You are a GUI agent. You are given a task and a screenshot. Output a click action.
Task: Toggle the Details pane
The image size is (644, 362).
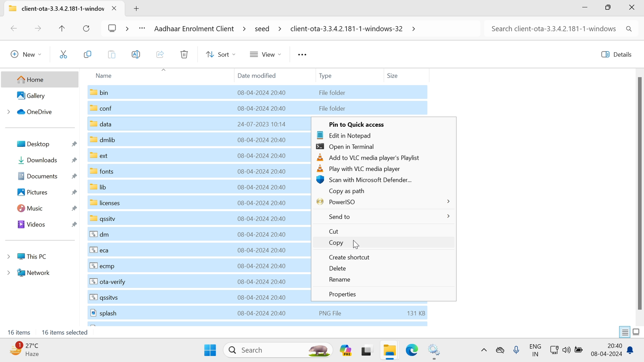click(616, 54)
